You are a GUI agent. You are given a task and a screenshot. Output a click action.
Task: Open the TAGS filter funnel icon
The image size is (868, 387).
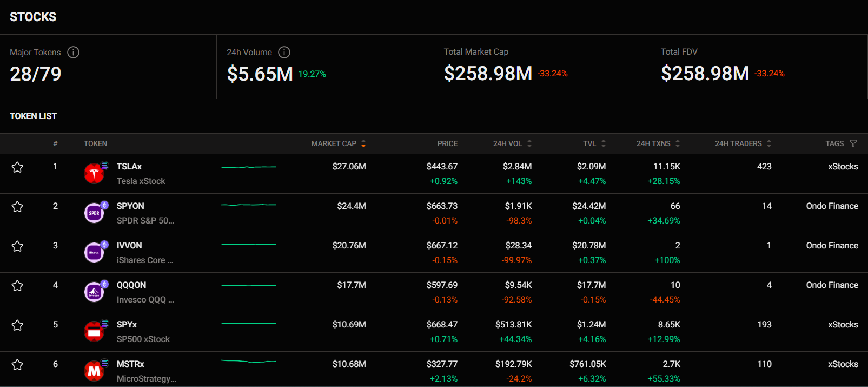(x=853, y=143)
